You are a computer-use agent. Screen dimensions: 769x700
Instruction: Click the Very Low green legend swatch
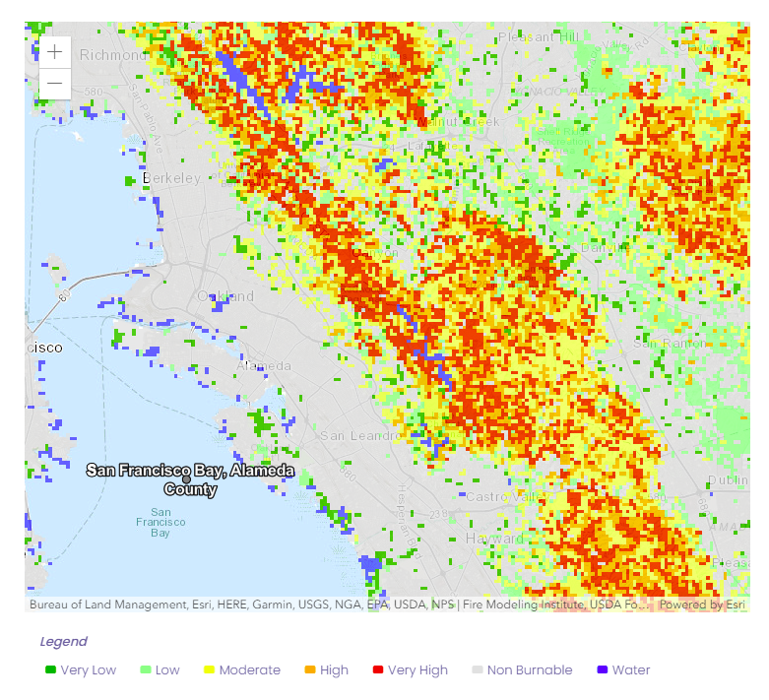click(50, 669)
